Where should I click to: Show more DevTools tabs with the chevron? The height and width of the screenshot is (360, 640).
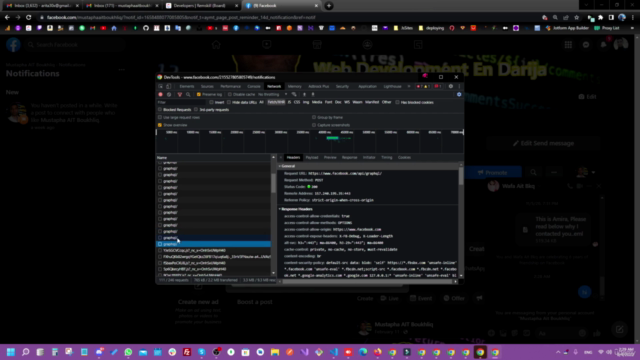409,87
